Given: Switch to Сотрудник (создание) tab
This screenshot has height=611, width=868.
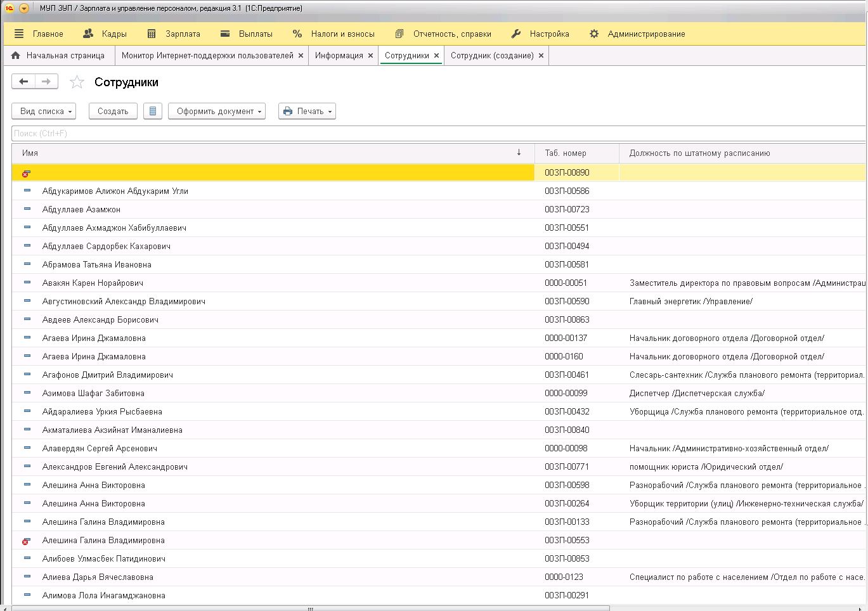Looking at the screenshot, I should [x=492, y=56].
